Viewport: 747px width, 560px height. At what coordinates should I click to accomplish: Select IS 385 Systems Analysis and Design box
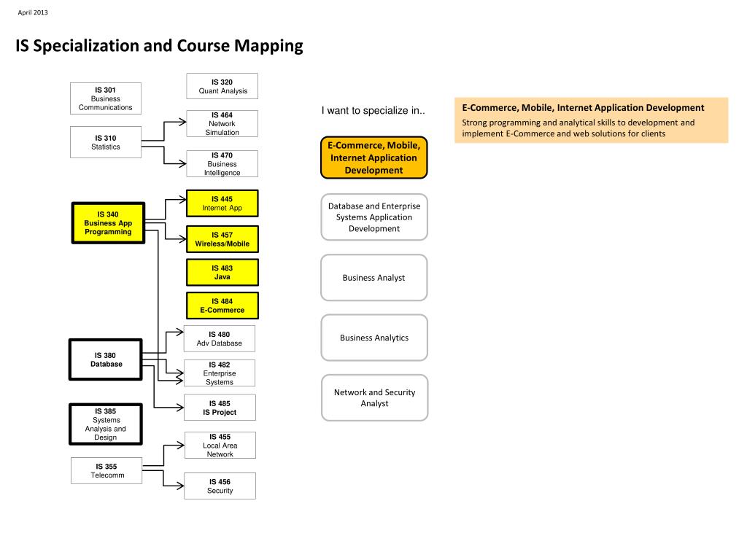[x=106, y=424]
